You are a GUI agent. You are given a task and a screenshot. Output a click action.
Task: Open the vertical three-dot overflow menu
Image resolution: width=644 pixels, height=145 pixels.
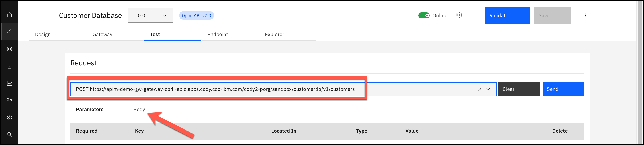(585, 15)
